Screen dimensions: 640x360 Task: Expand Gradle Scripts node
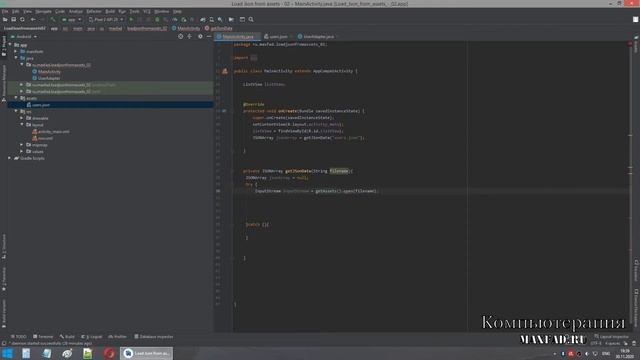[10, 158]
